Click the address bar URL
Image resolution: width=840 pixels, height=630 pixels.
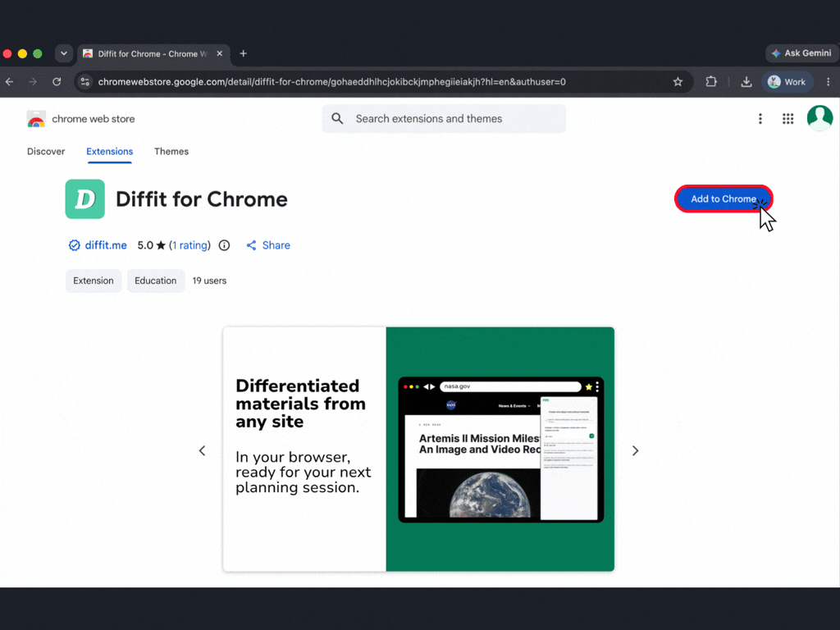[x=331, y=82]
